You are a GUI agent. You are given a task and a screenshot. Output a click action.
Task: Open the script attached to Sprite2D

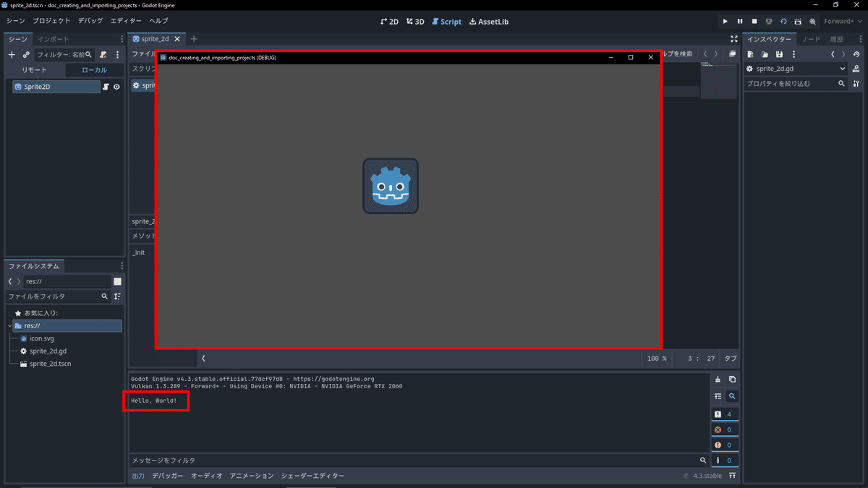[106, 87]
